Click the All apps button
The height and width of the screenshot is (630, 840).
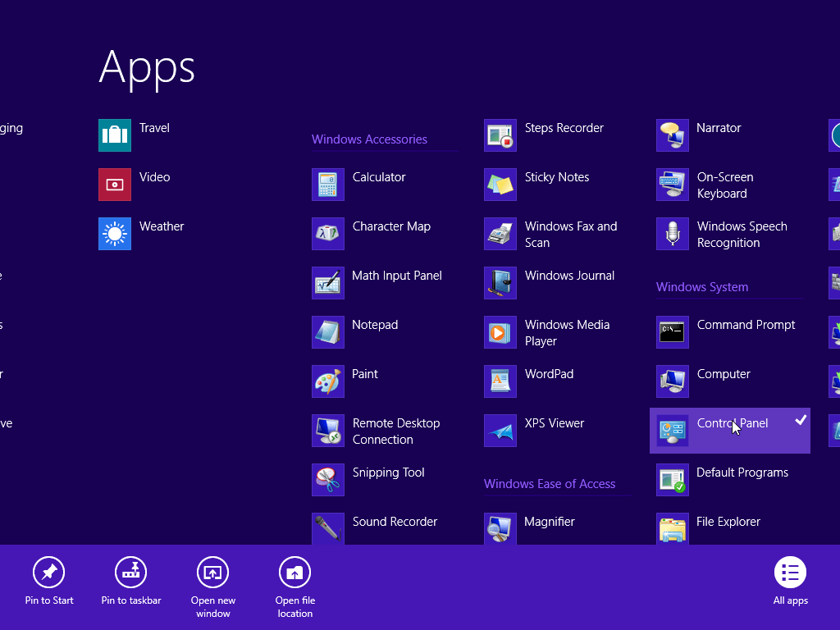pos(790,582)
